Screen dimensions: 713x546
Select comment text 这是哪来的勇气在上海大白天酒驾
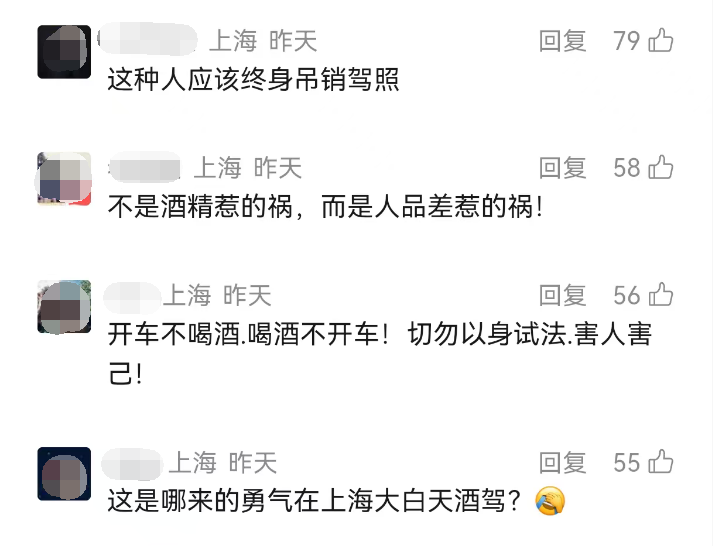(x=313, y=501)
